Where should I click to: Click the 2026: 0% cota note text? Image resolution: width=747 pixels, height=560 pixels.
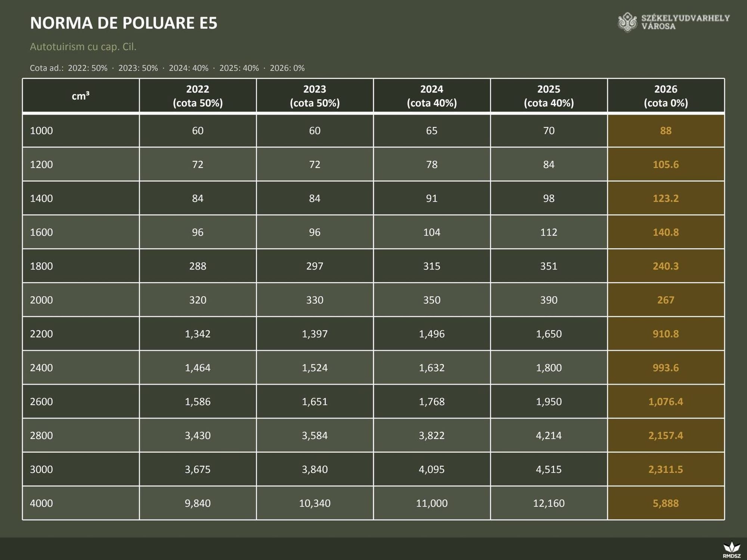pyautogui.click(x=287, y=68)
